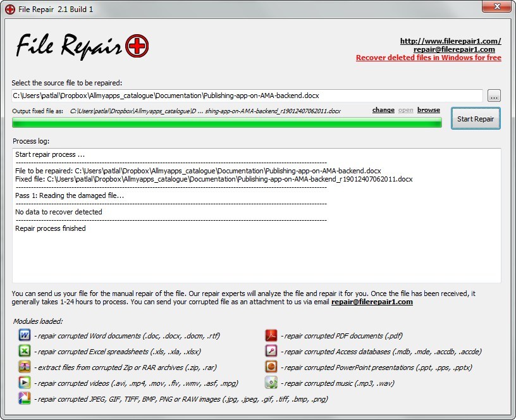Screen dimensions: 516x420
Task: Click 'No data to recover detected' log line
Action: pyautogui.click(x=59, y=212)
